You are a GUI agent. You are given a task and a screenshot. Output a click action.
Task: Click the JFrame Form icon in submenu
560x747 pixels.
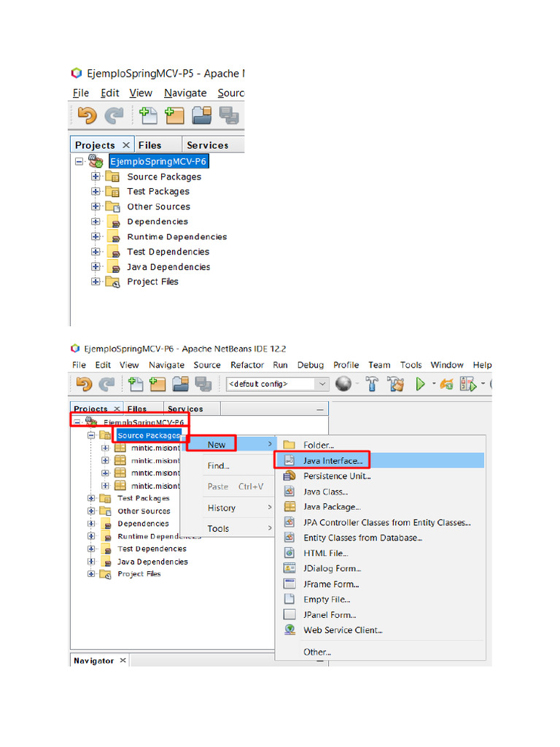[289, 584]
